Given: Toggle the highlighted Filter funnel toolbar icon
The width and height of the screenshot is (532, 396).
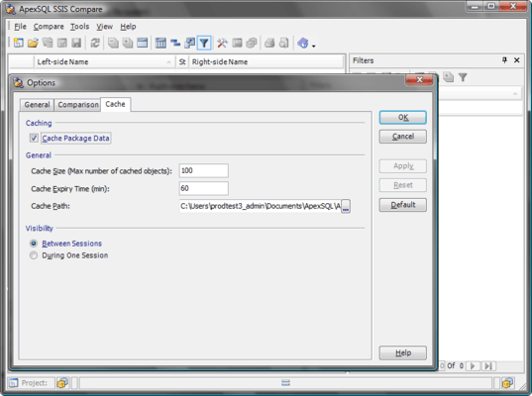Looking at the screenshot, I should click(x=204, y=43).
